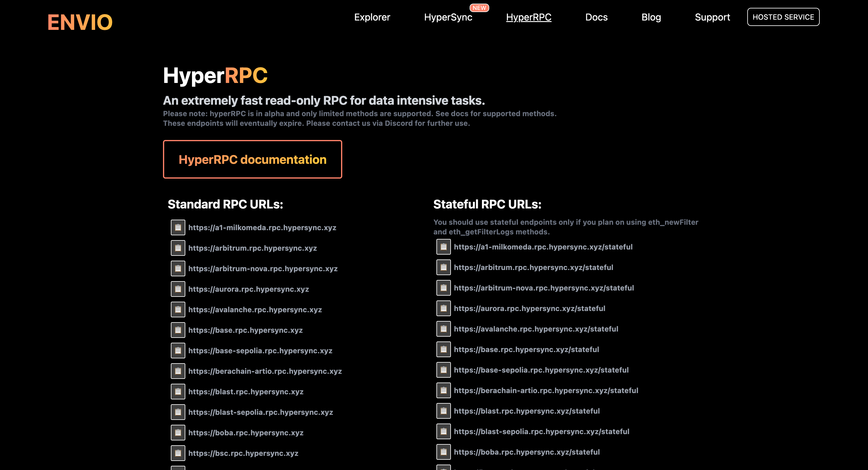Screen dimensions: 868x470
Task: Click the base-sepolia.rpc.hypersync.xyz URL text
Action: click(x=260, y=351)
